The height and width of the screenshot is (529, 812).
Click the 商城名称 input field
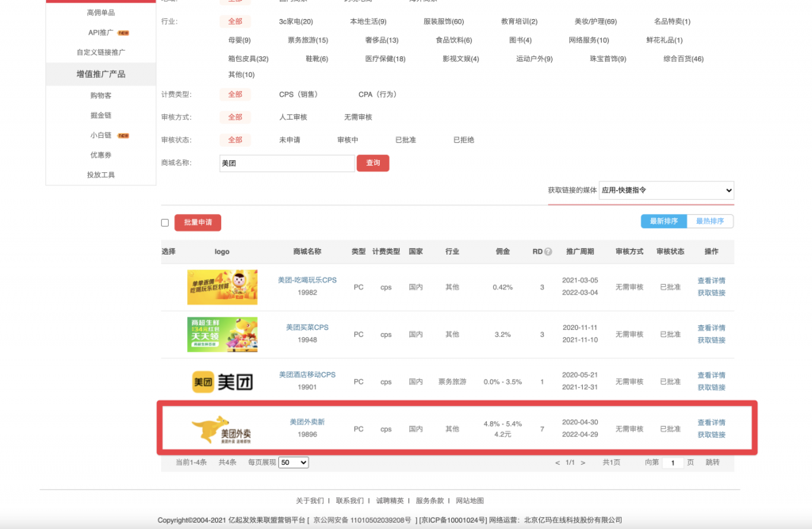coord(287,163)
